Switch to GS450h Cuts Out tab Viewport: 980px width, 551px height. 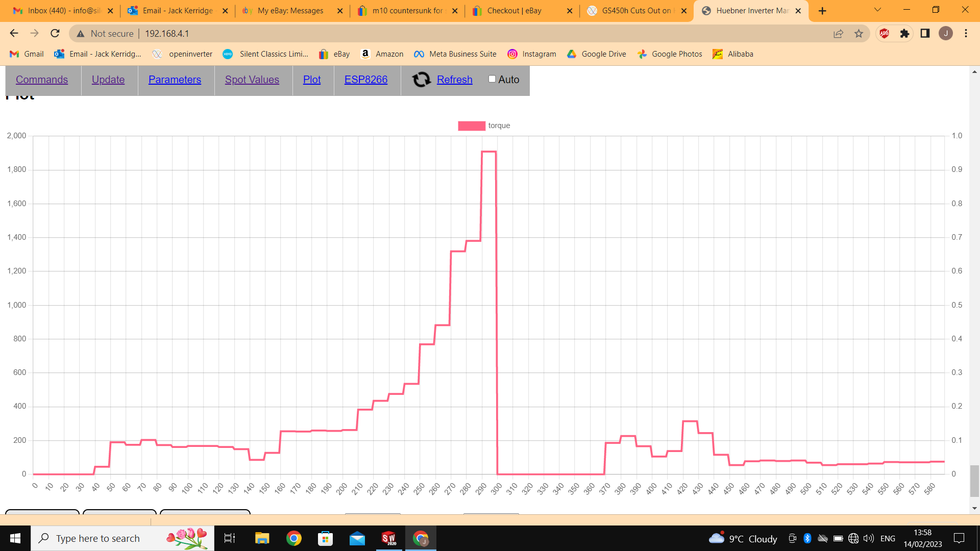tap(635, 11)
